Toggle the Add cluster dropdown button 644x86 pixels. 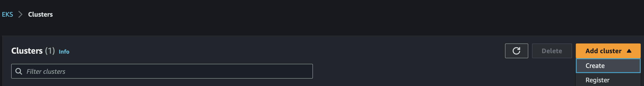point(608,51)
